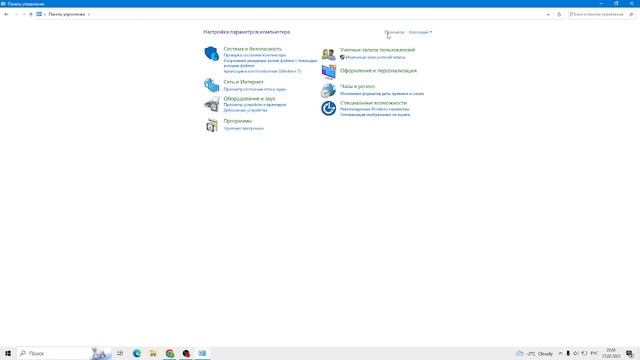The width and height of the screenshot is (640, 360).
Task: Open Учетные записи пользователей link
Action: click(x=377, y=50)
